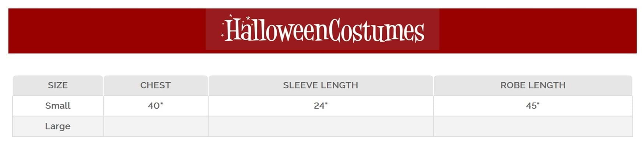Select the CHEST column header
The image size is (644, 149).
click(155, 85)
